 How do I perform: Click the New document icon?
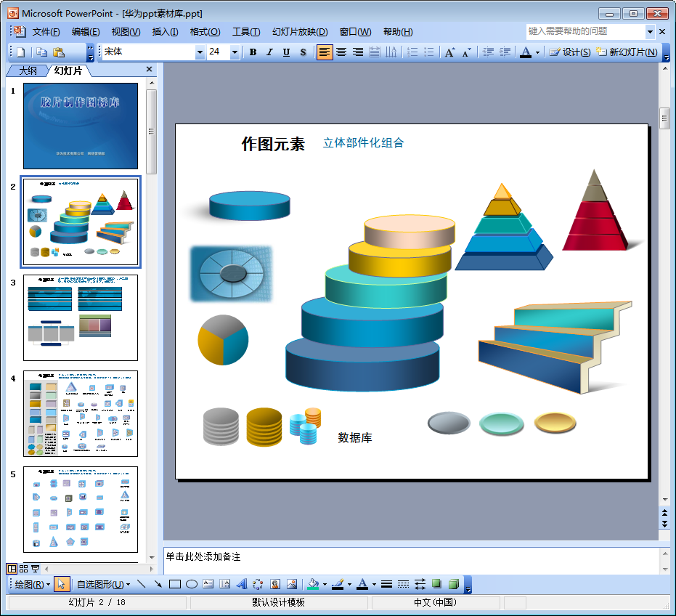20,52
